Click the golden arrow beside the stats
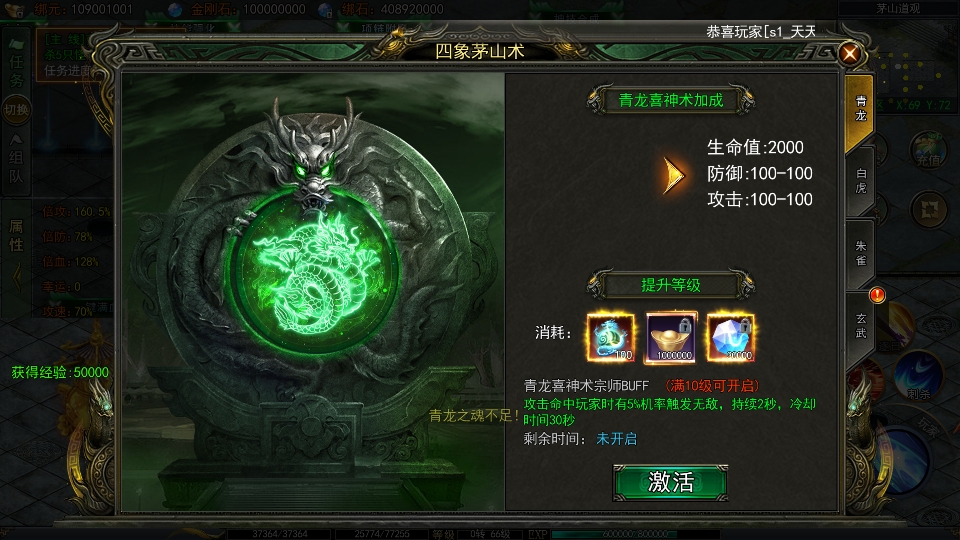Viewport: 960px width, 540px height. click(673, 175)
